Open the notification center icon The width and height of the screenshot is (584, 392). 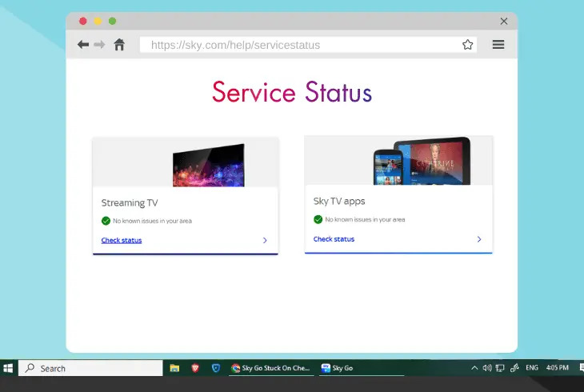point(582,368)
